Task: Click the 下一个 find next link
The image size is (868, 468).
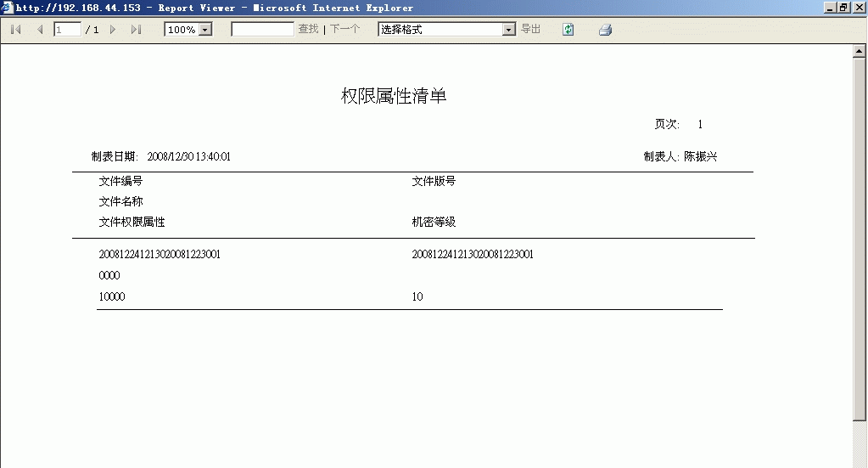Action: pos(344,30)
